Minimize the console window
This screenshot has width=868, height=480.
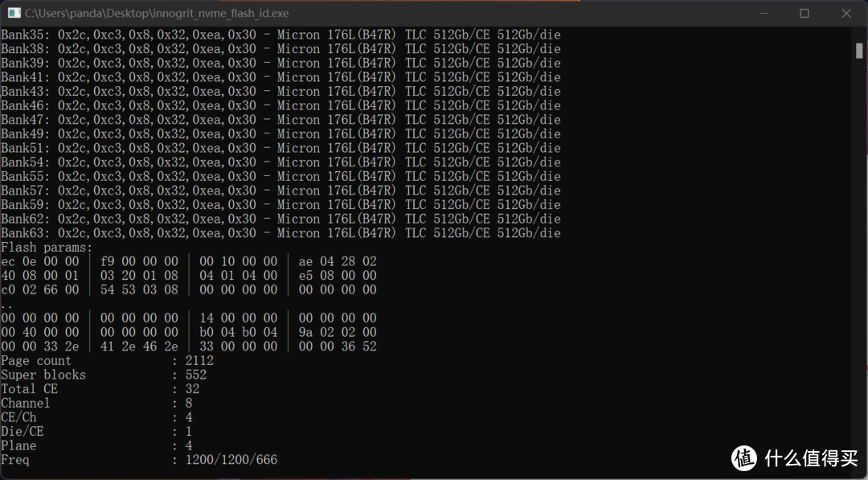[x=764, y=13]
